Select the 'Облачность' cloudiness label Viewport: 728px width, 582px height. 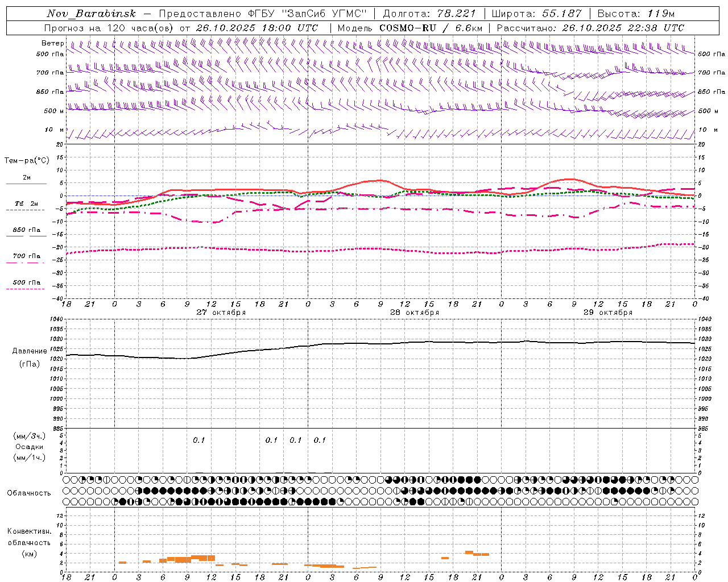click(x=29, y=493)
